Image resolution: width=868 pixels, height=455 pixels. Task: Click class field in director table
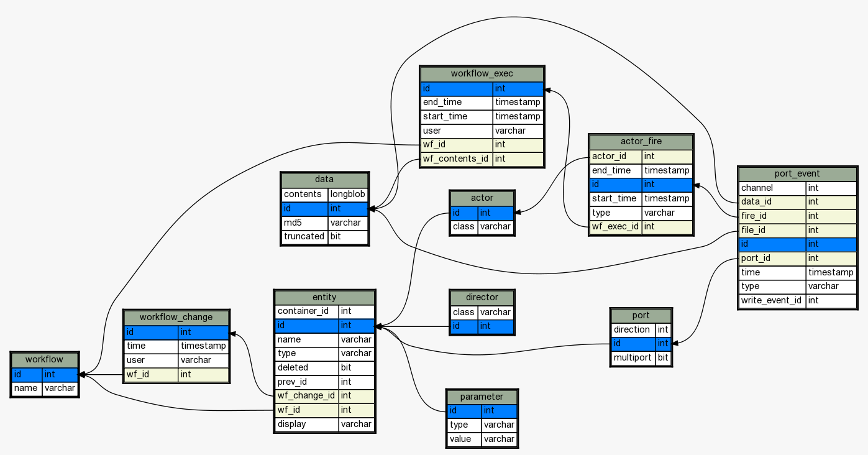tap(482, 313)
